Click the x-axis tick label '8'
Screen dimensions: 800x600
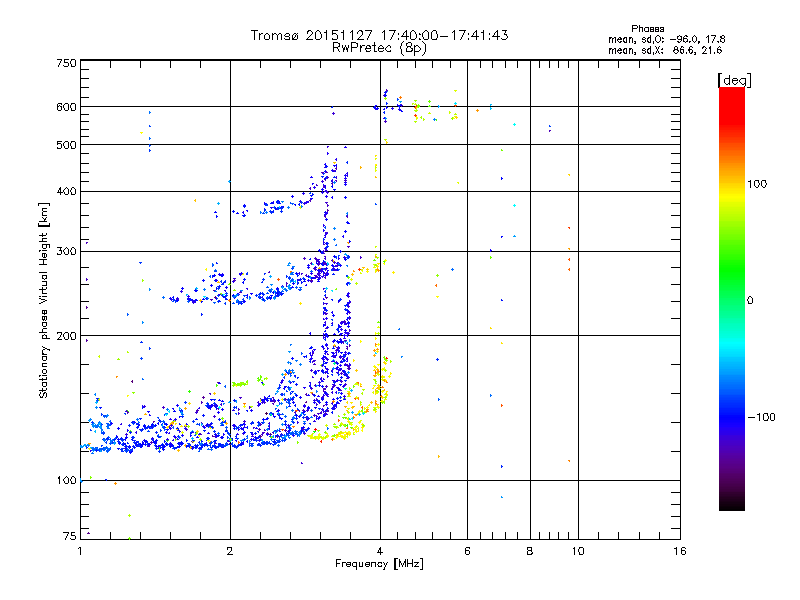[x=530, y=551]
